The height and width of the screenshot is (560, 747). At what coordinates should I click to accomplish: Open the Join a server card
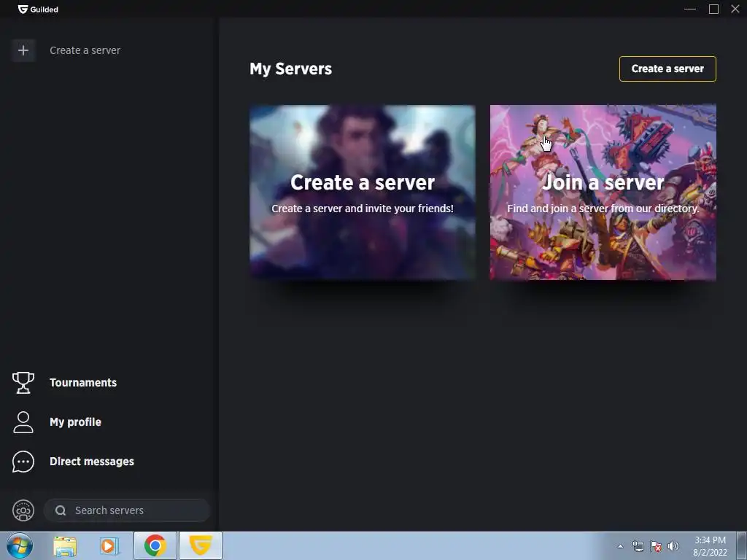(x=603, y=192)
